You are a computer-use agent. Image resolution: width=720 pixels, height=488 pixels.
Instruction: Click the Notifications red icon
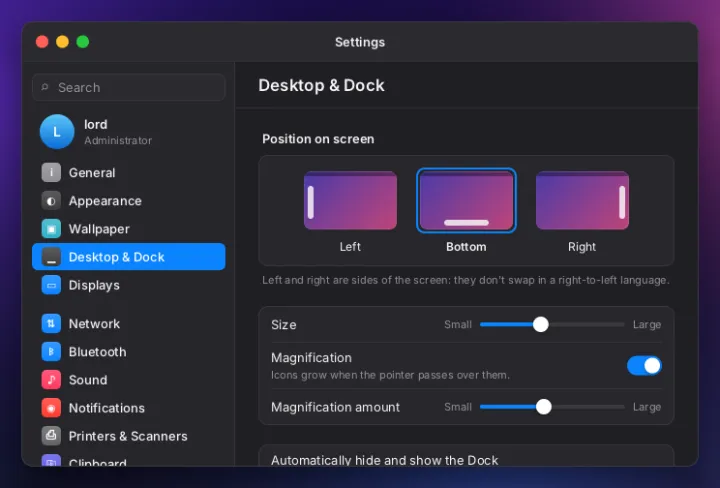coord(51,408)
